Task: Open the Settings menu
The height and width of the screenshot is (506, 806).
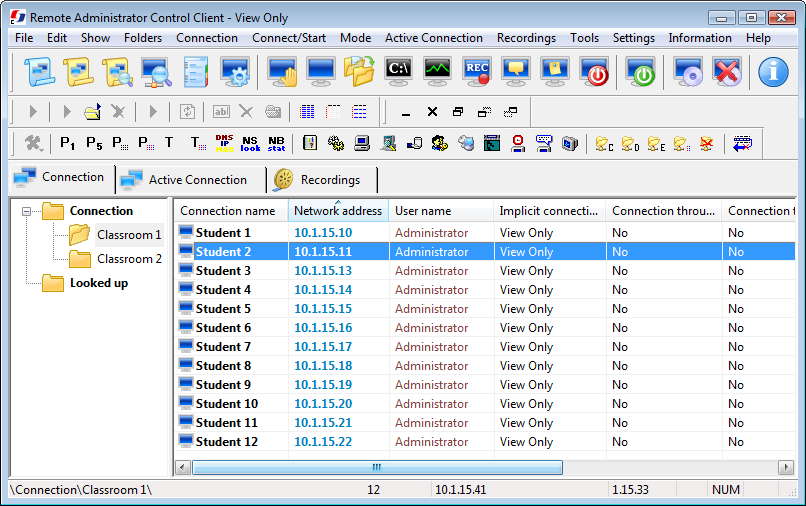Action: pos(633,38)
